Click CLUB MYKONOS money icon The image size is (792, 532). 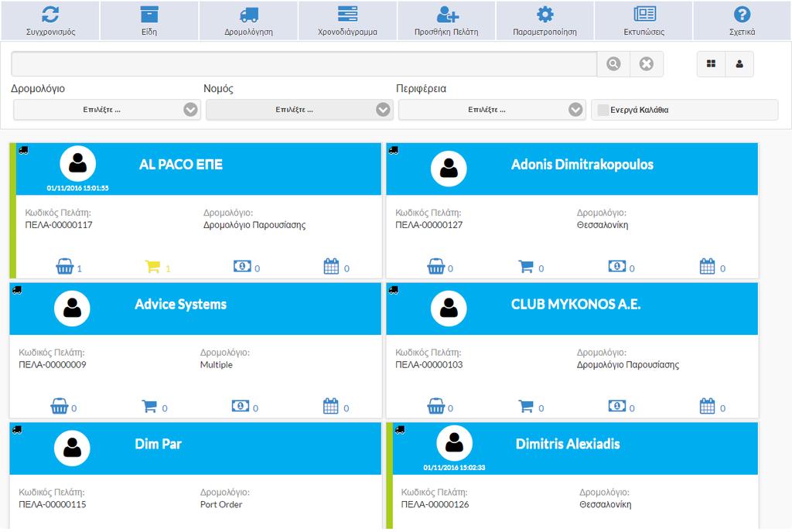pyautogui.click(x=617, y=406)
